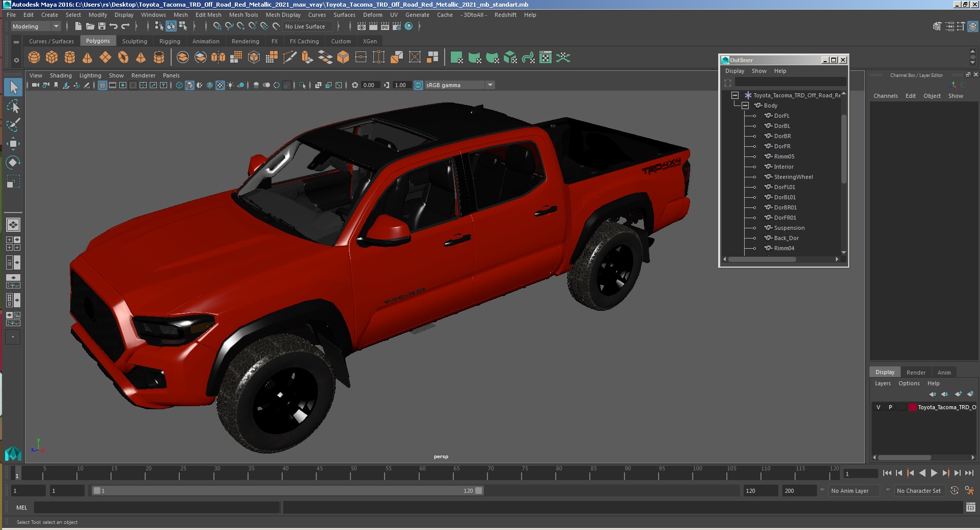
Task: Click the redo arrow icon
Action: point(125,26)
